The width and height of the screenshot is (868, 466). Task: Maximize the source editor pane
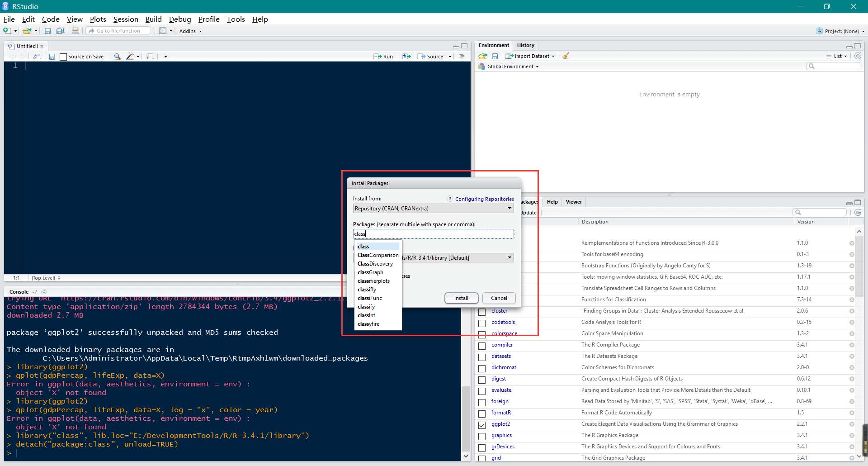point(464,46)
